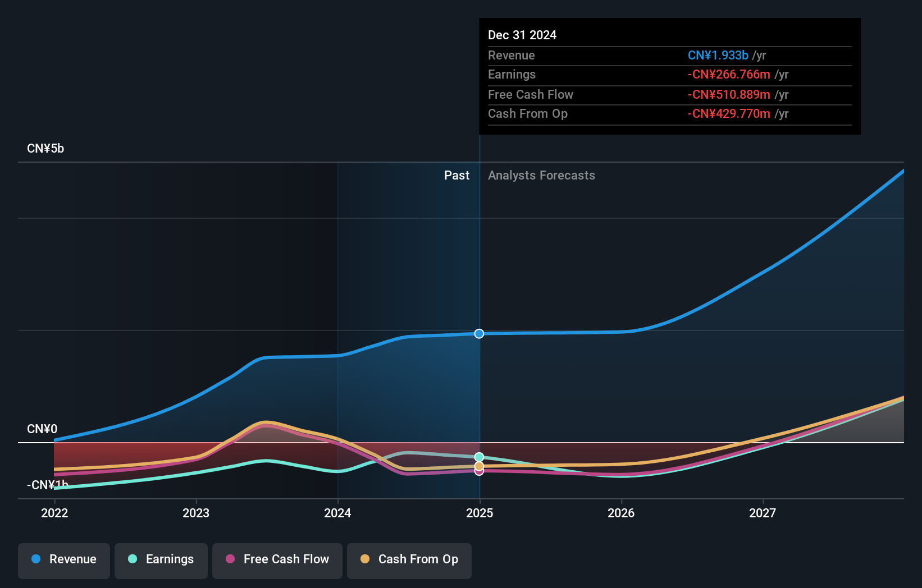This screenshot has height=588, width=922.
Task: Click the 2025 x-axis label
Action: coord(480,513)
